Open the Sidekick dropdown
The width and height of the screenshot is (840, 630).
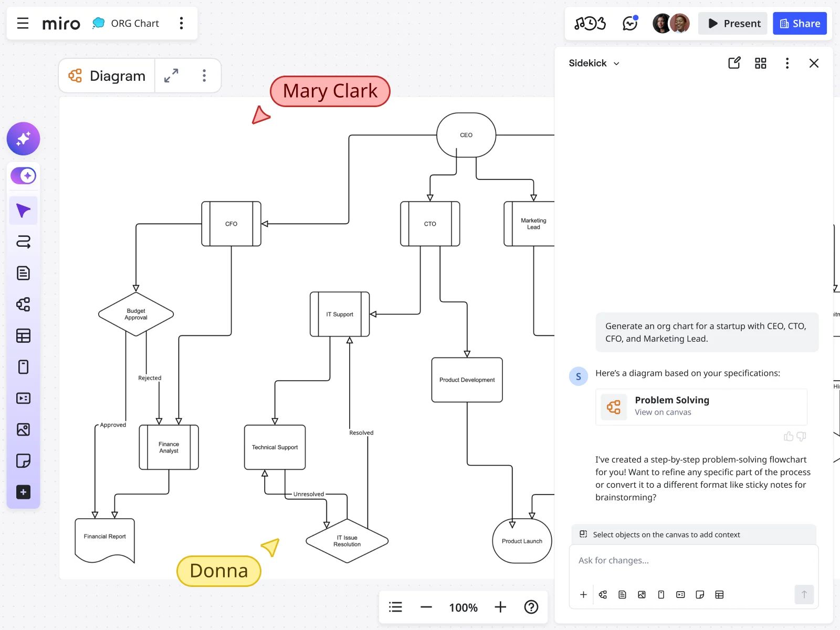pyautogui.click(x=616, y=63)
